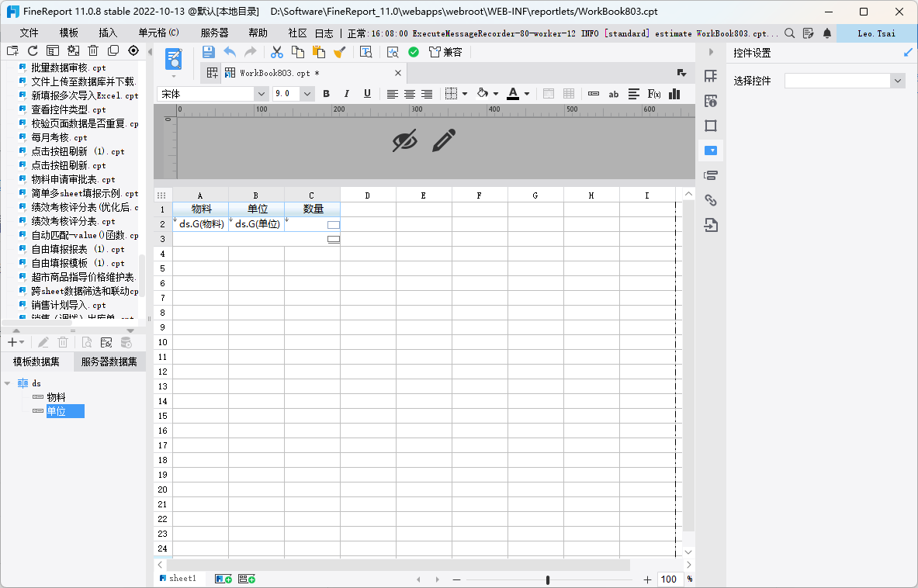Viewport: 918px width, 588px height.
Task: Open the border style dropdown arrow
Action: [x=465, y=94]
